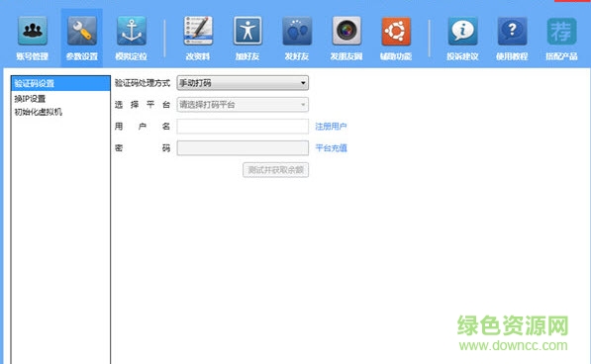Focus the 密码 password input field

click(x=243, y=148)
